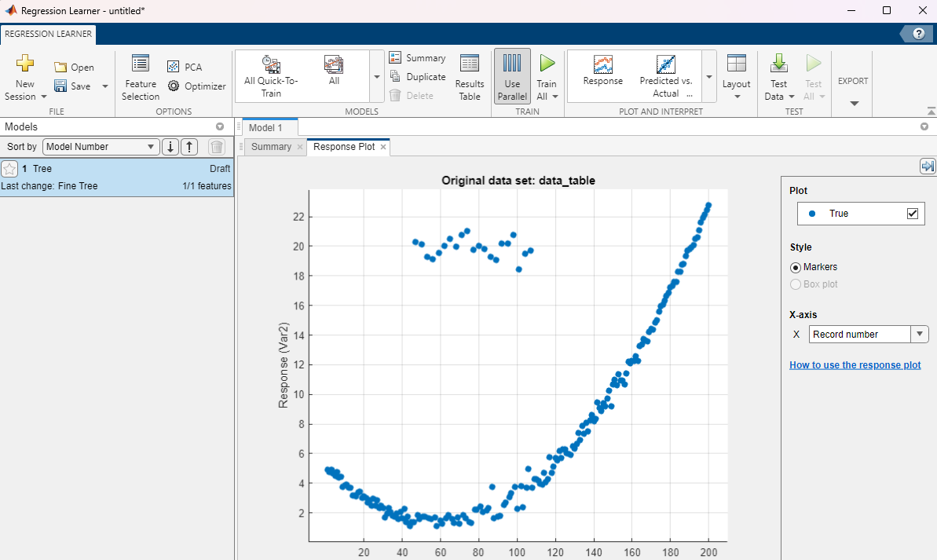
Task: Select the Model 1 document tab
Action: click(265, 128)
